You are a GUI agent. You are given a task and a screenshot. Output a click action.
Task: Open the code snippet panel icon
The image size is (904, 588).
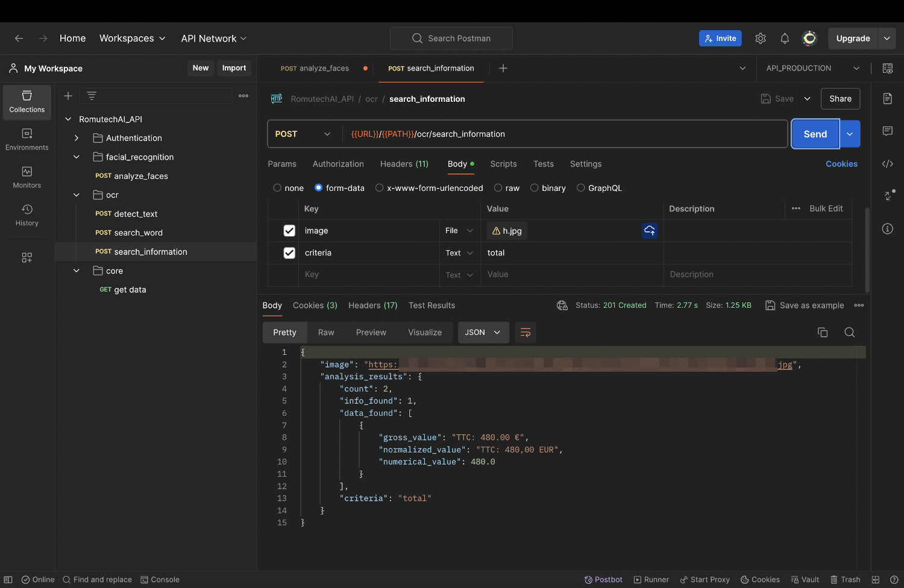[887, 164]
